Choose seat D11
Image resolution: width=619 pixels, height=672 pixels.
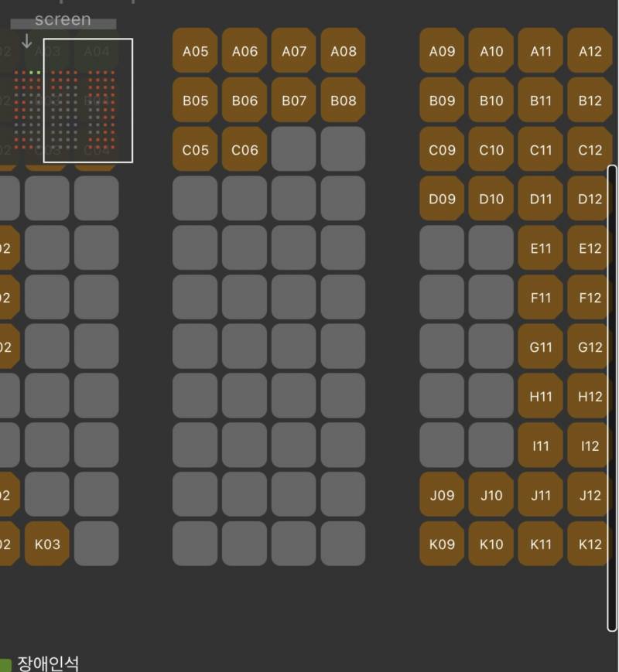click(541, 199)
